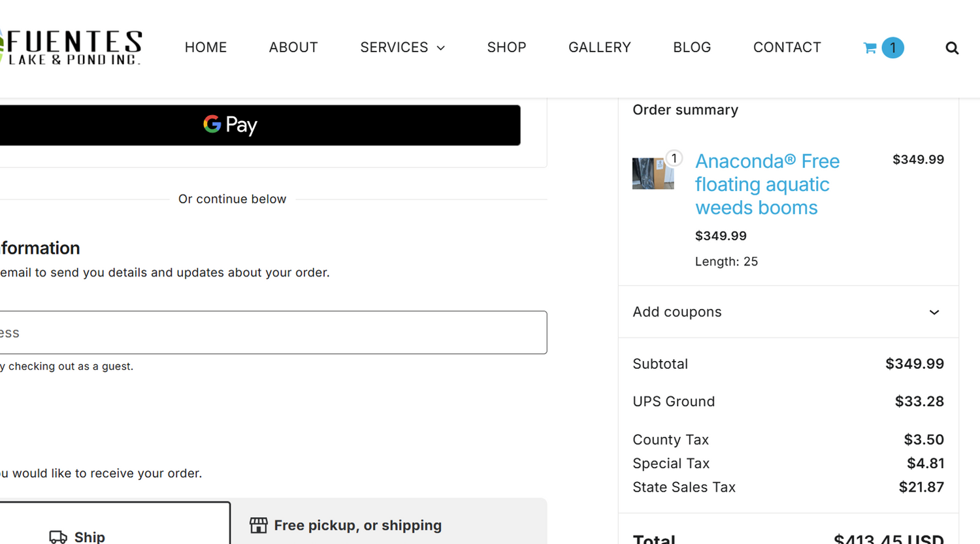Expand the Add coupons section

coord(934,312)
